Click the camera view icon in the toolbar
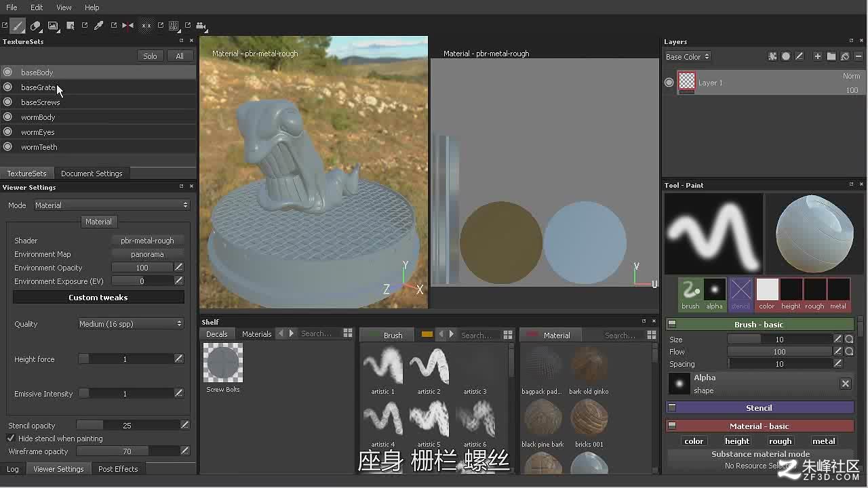 [201, 26]
